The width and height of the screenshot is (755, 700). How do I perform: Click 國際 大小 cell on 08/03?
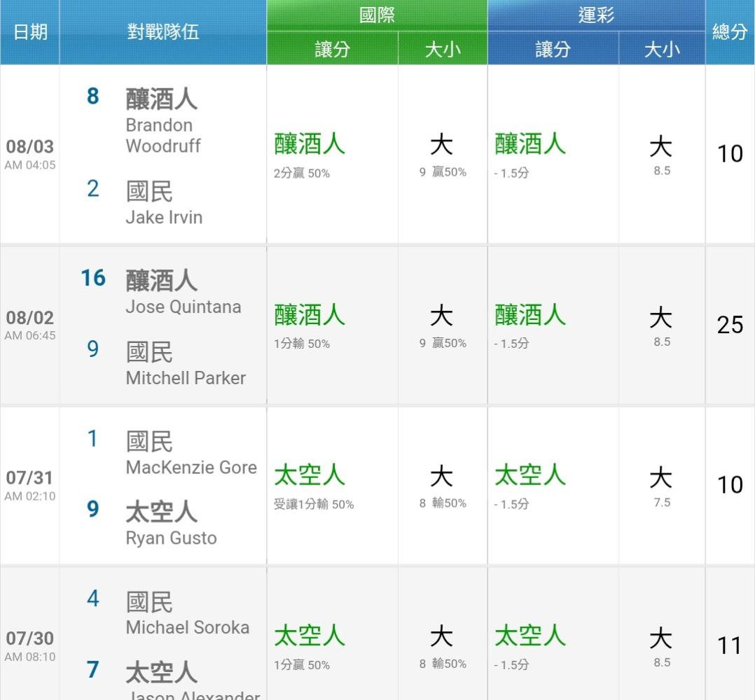[x=443, y=155]
